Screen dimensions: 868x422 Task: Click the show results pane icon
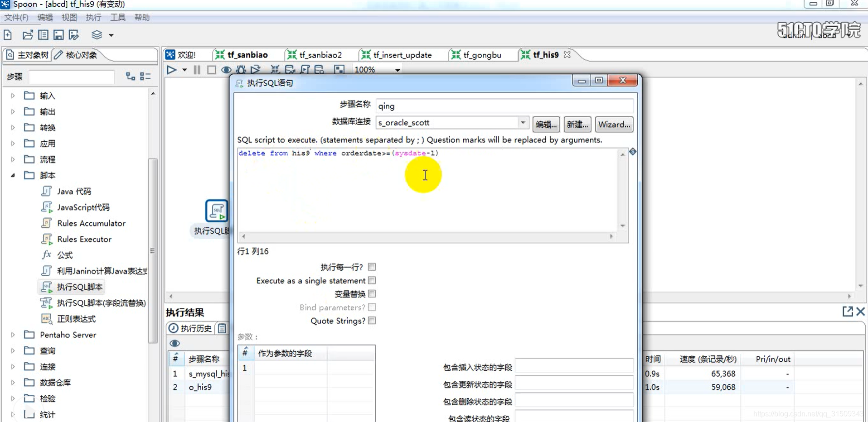tap(339, 70)
